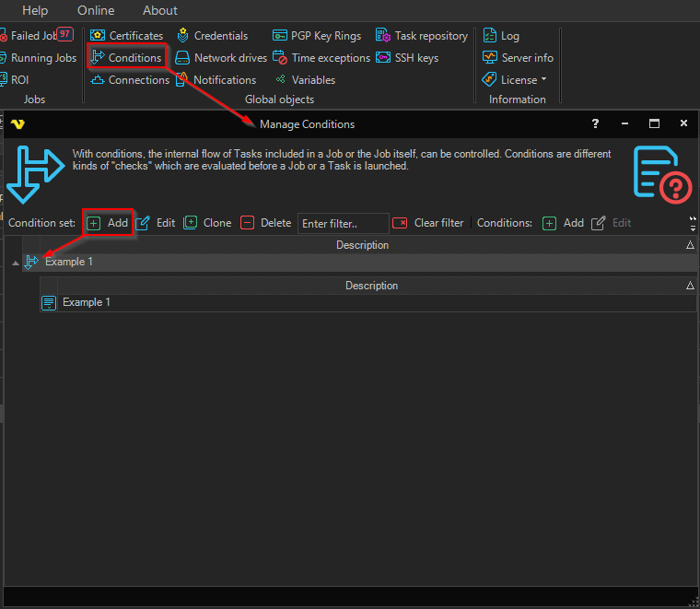Open the Notifications manager
Image resolution: width=700 pixels, height=609 pixels.
click(216, 80)
